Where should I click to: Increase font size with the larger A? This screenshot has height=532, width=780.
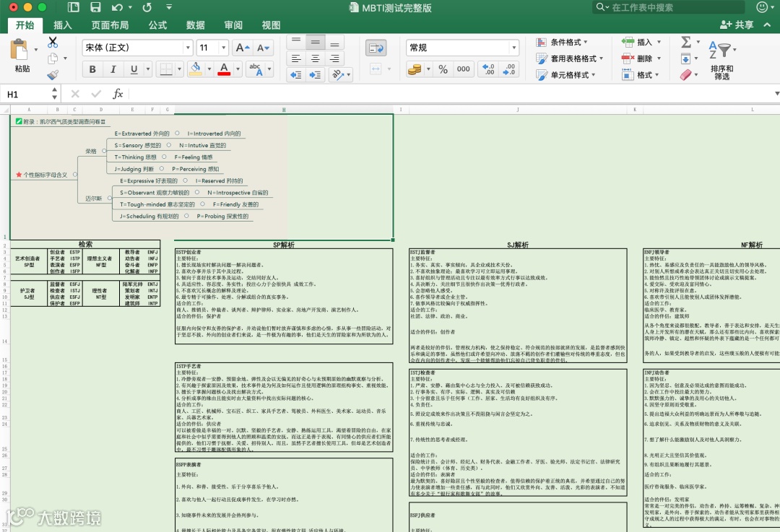(243, 48)
